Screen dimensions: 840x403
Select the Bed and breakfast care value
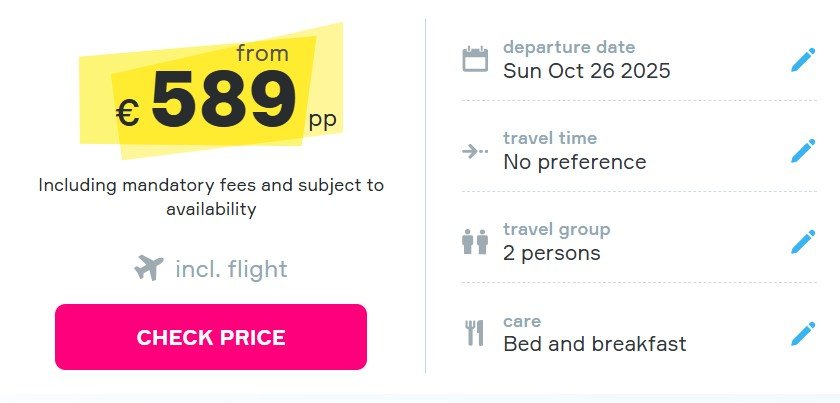coord(595,344)
